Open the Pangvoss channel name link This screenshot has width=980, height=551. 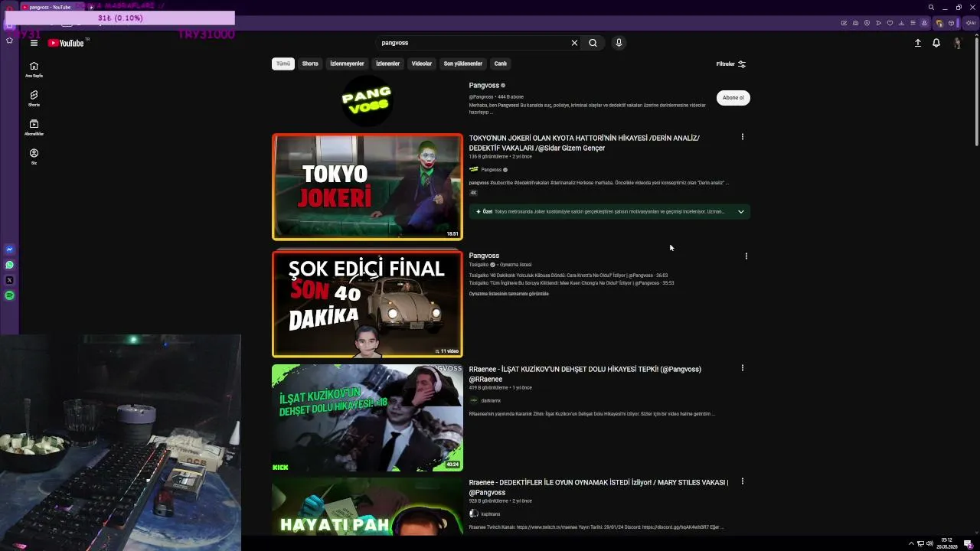(484, 85)
